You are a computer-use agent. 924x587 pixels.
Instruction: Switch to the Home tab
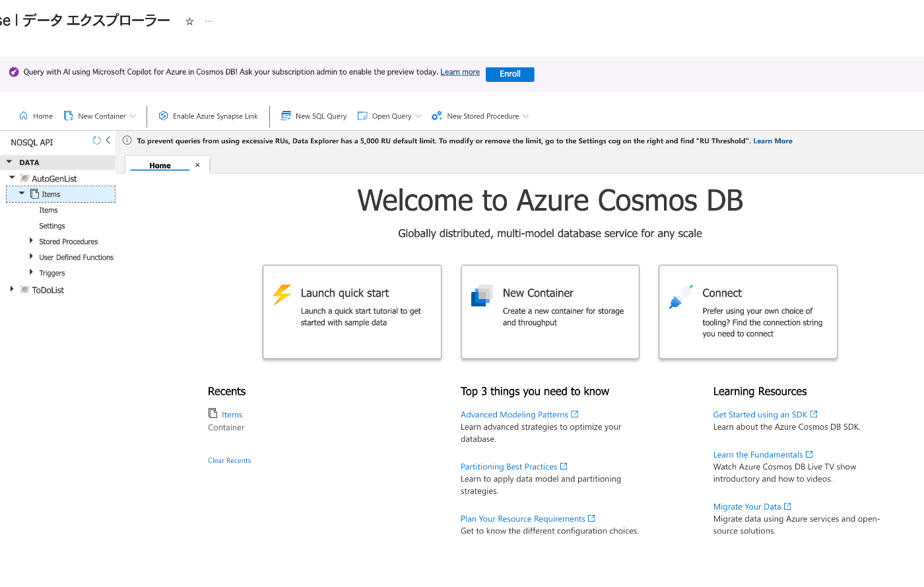click(160, 166)
